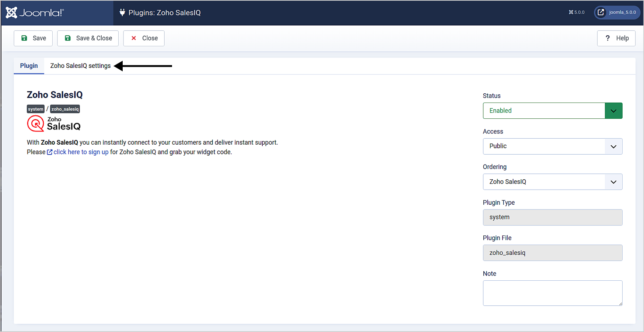Click the 'Status' field label
Viewport: 644px width, 332px height.
(x=491, y=96)
